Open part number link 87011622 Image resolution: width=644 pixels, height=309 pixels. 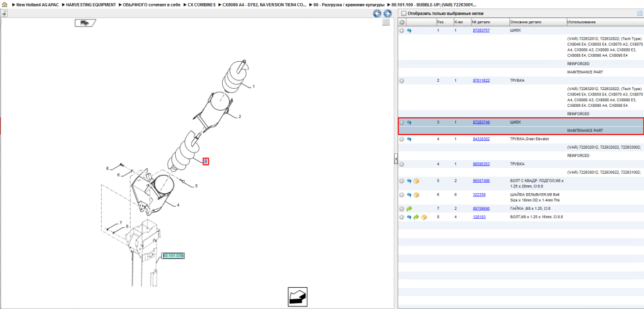[481, 81]
